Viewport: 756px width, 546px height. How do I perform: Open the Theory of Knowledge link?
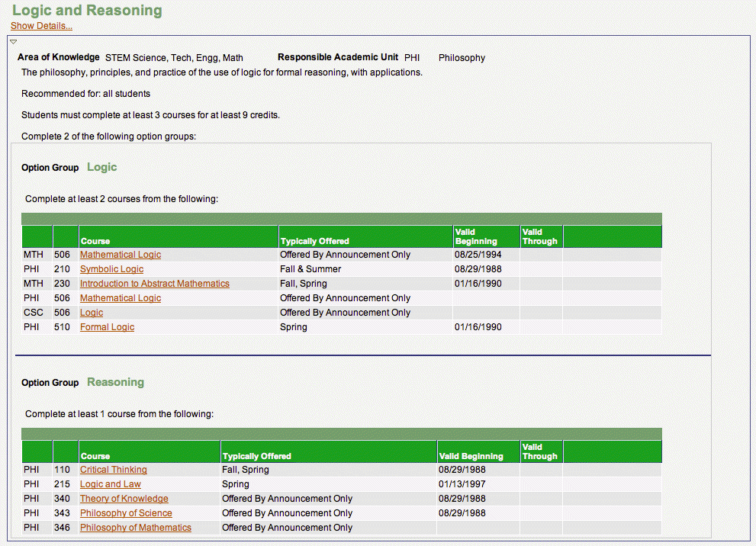pos(124,499)
